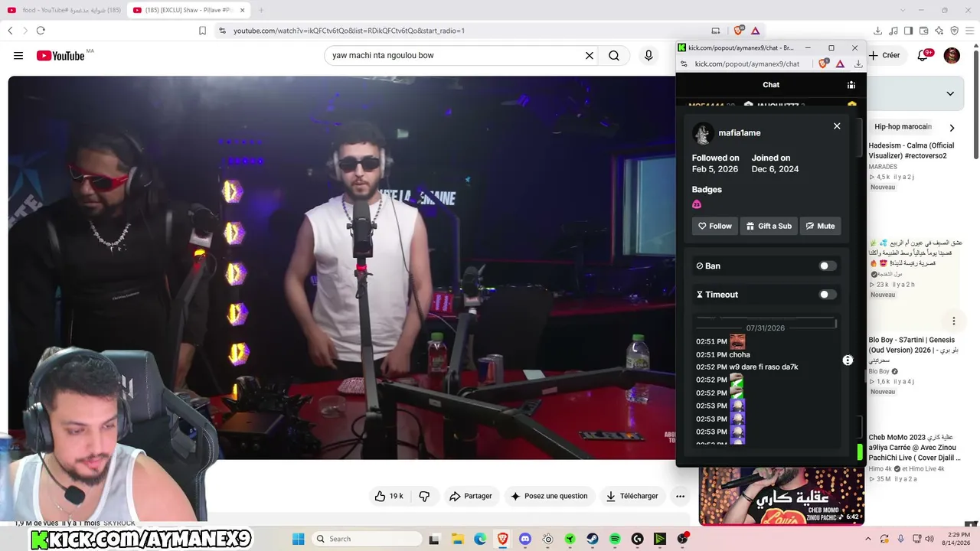Viewport: 980px width, 551px height.
Task: Clear the YouTube search box text
Action: tap(590, 55)
